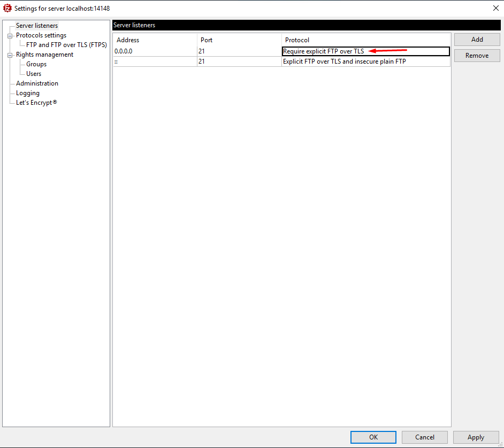This screenshot has width=504, height=448.
Task: Select the Let's Encrypt settings entry
Action: click(x=36, y=103)
